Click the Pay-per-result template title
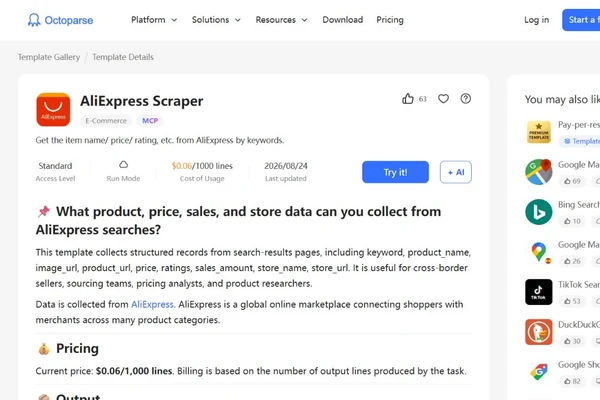Screen dimensions: 600x400 click(579, 125)
